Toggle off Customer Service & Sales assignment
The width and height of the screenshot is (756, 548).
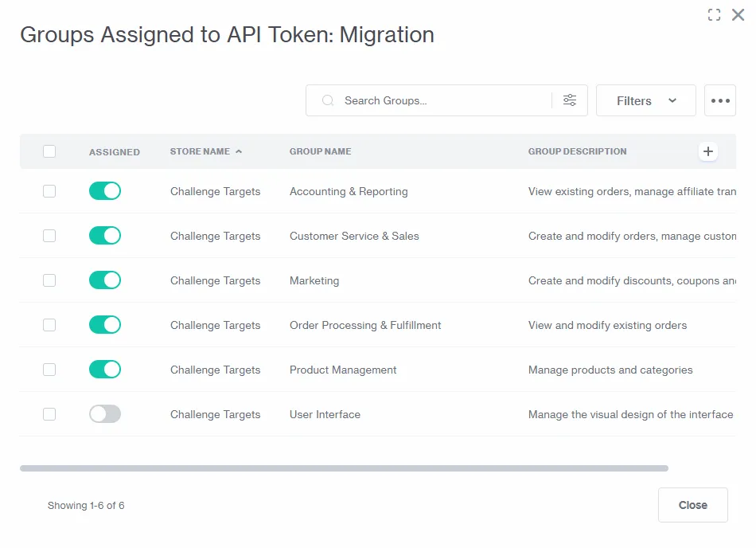pyautogui.click(x=104, y=236)
